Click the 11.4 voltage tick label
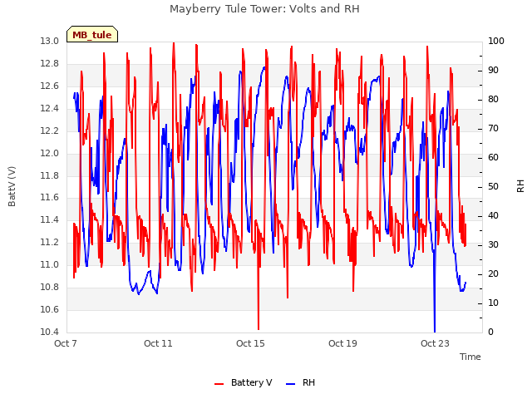Viewport: 532px width, 399px height. (50, 219)
